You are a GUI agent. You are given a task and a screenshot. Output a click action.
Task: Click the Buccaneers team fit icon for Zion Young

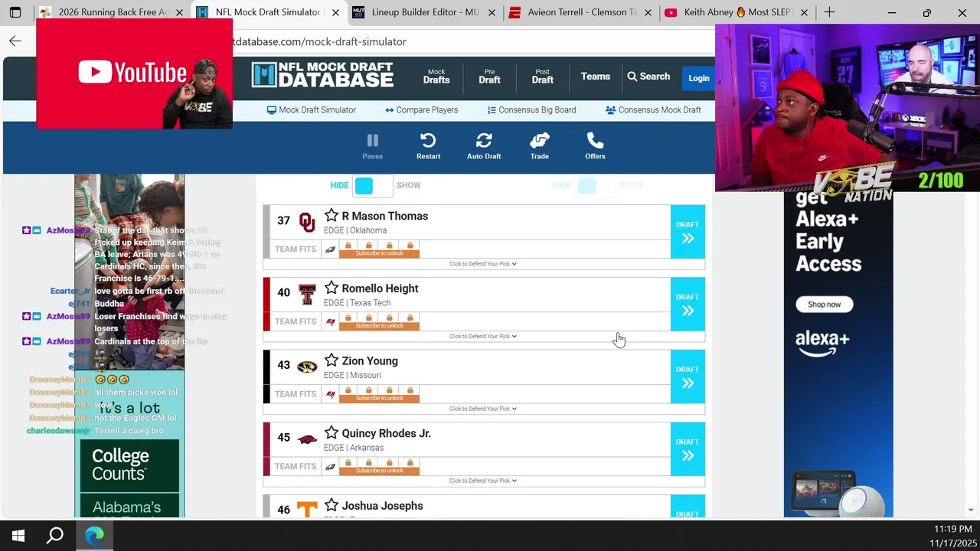(x=331, y=394)
